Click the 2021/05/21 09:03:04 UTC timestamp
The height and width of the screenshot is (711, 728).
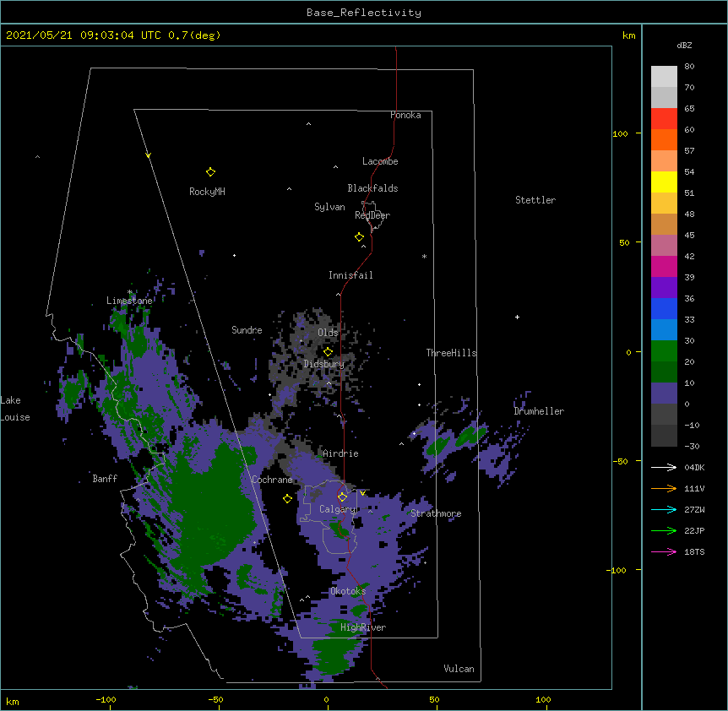pyautogui.click(x=83, y=35)
